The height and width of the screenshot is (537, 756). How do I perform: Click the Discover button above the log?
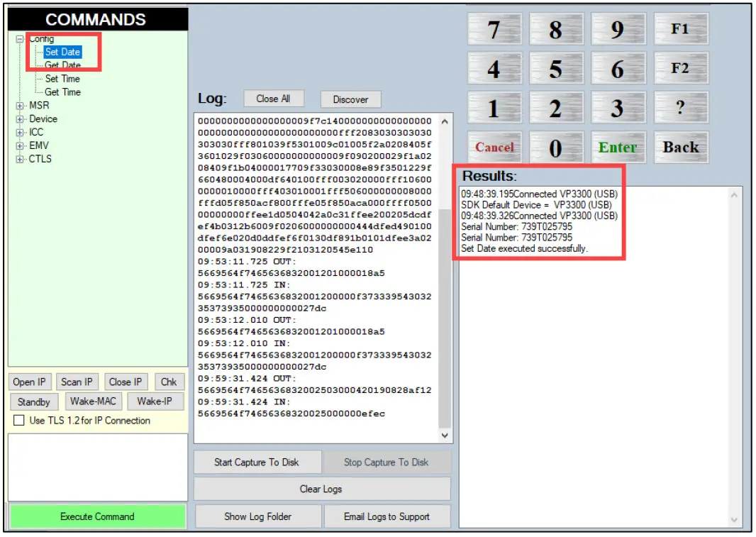(x=350, y=99)
